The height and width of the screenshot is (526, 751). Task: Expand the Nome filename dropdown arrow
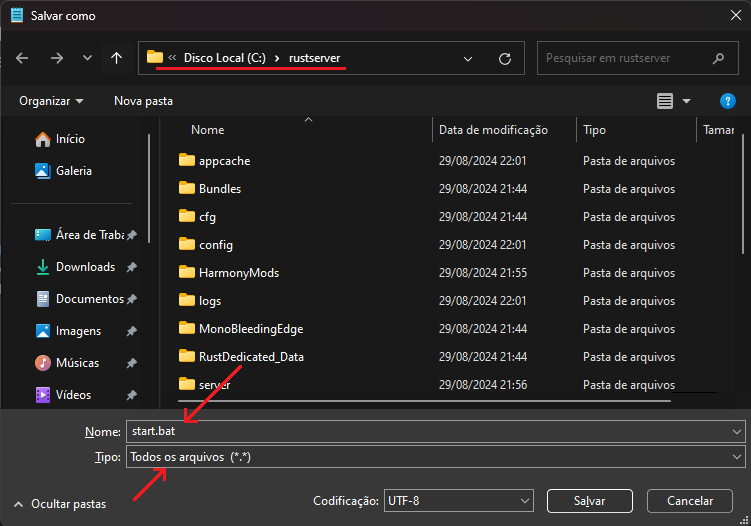[x=737, y=432]
